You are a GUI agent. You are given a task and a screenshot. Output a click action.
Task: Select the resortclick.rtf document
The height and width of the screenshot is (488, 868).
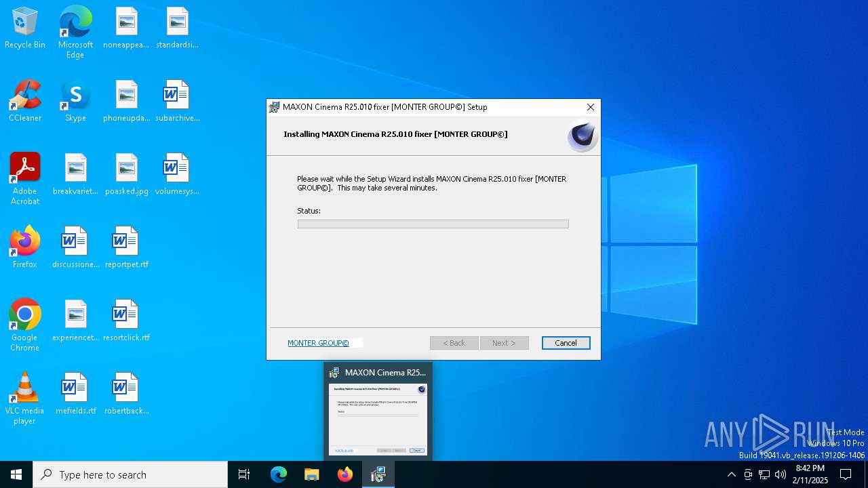126,321
